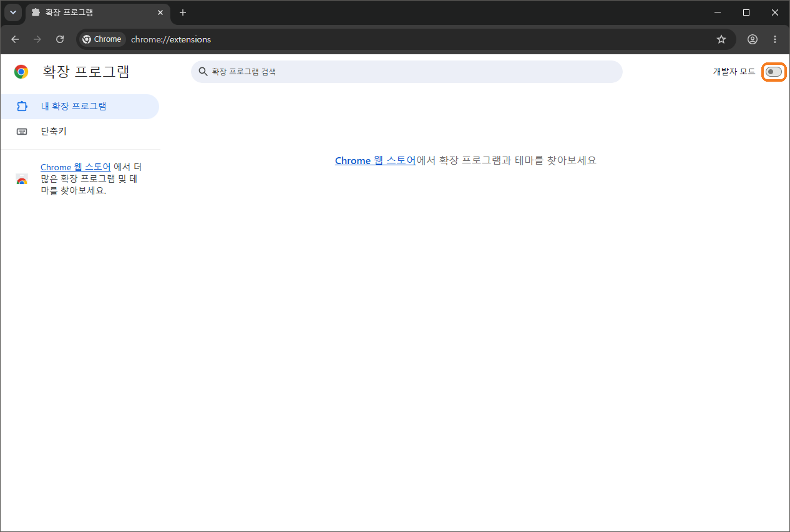Click the puzzle piece icon in sidebar

(x=22, y=107)
